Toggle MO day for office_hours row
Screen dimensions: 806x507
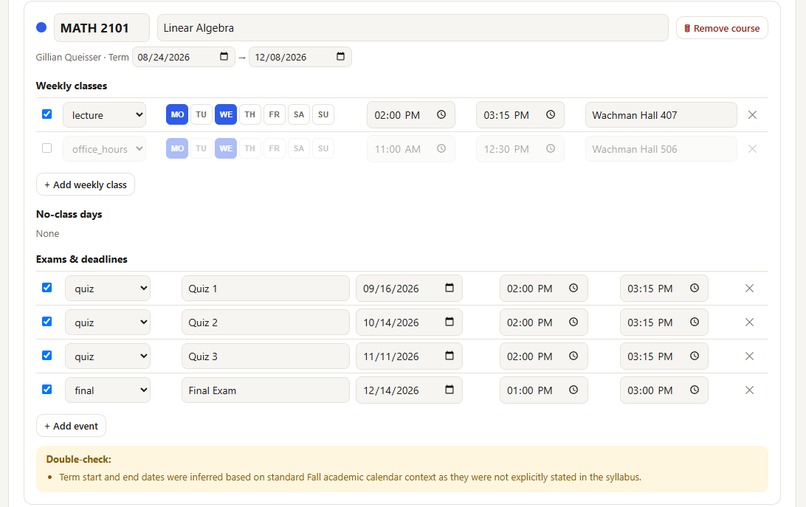click(x=177, y=148)
